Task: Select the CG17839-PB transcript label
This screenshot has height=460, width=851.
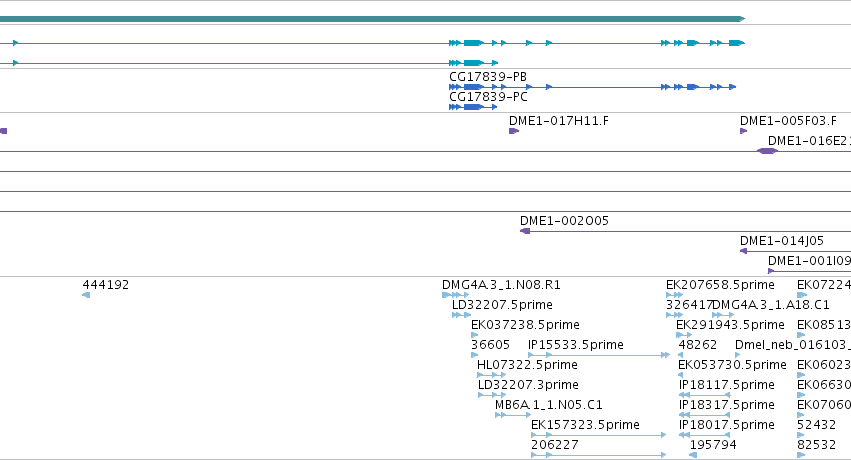Action: click(488, 77)
